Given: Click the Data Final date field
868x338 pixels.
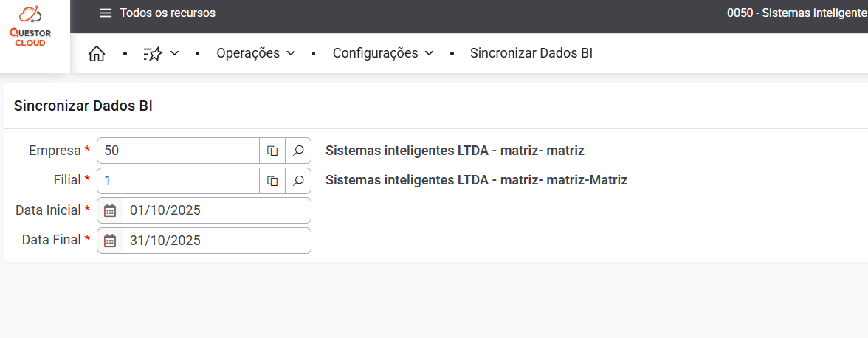Looking at the screenshot, I should pyautogui.click(x=216, y=240).
